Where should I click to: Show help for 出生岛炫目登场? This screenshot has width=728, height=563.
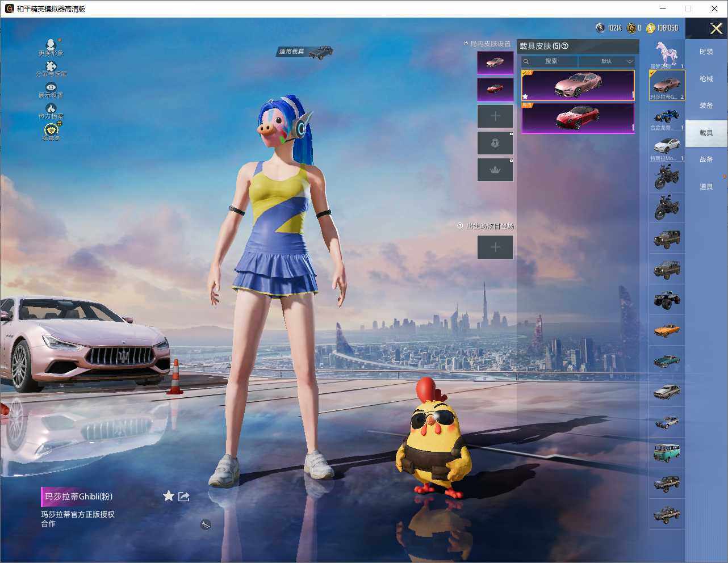click(x=460, y=226)
